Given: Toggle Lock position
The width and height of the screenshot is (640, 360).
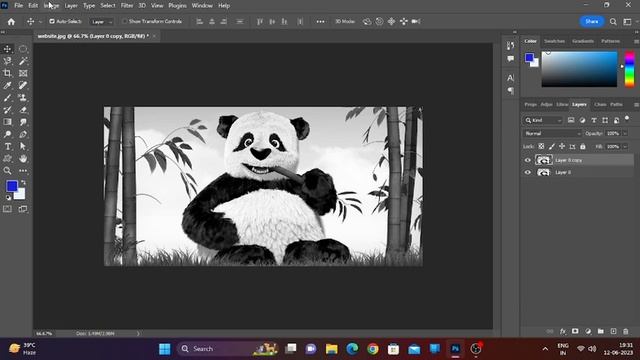Looking at the screenshot, I should pyautogui.click(x=562, y=146).
